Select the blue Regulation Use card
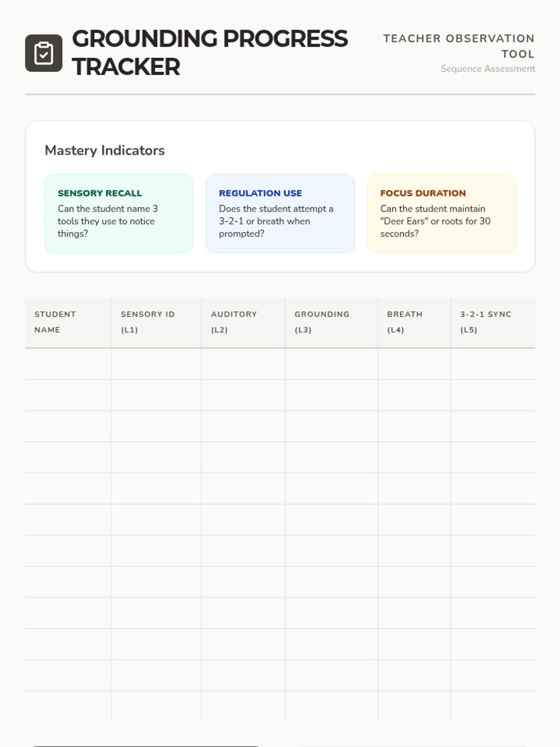 click(x=280, y=213)
